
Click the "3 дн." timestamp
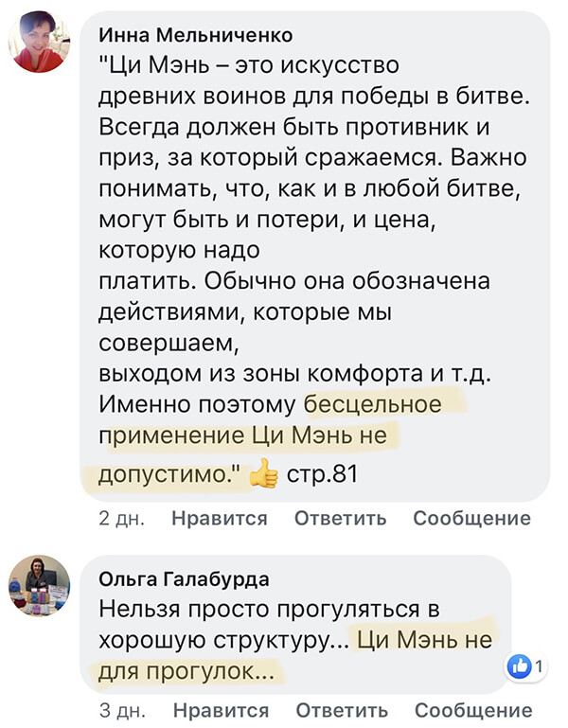click(x=121, y=709)
